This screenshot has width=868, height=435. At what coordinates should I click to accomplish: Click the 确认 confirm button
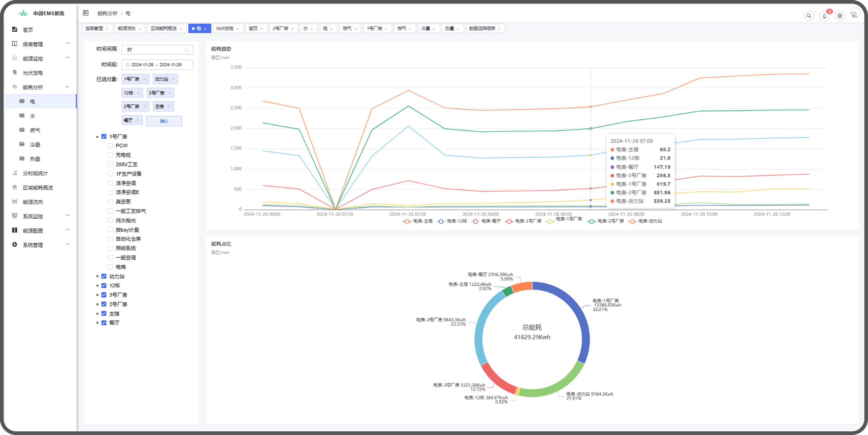pyautogui.click(x=164, y=121)
